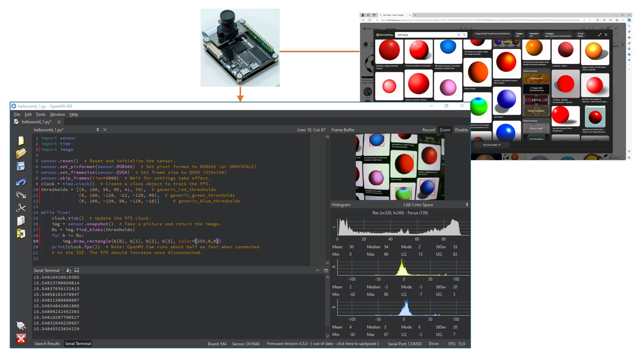Click the Serial Terminal clear broom icon

coord(69,270)
